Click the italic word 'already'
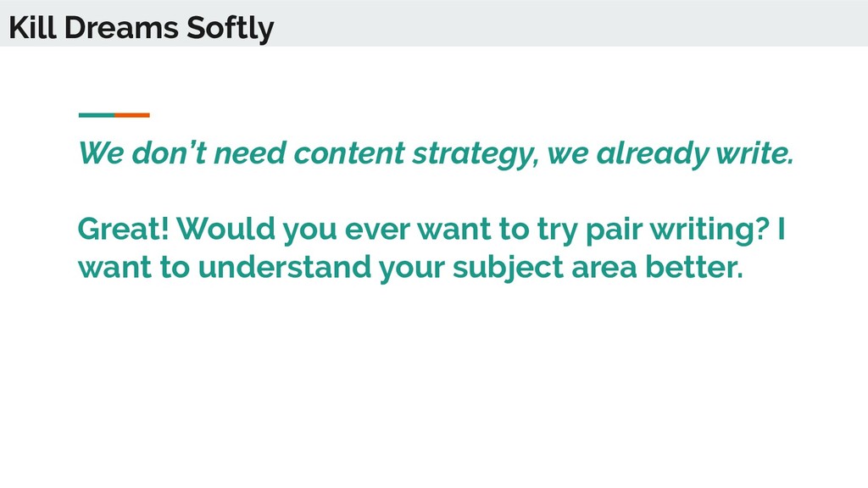The height and width of the screenshot is (488, 868). (x=653, y=154)
